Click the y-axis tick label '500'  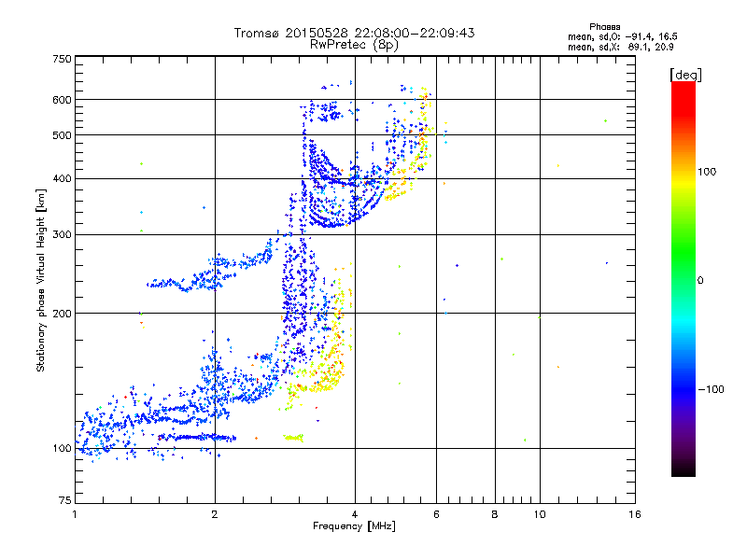click(x=63, y=135)
